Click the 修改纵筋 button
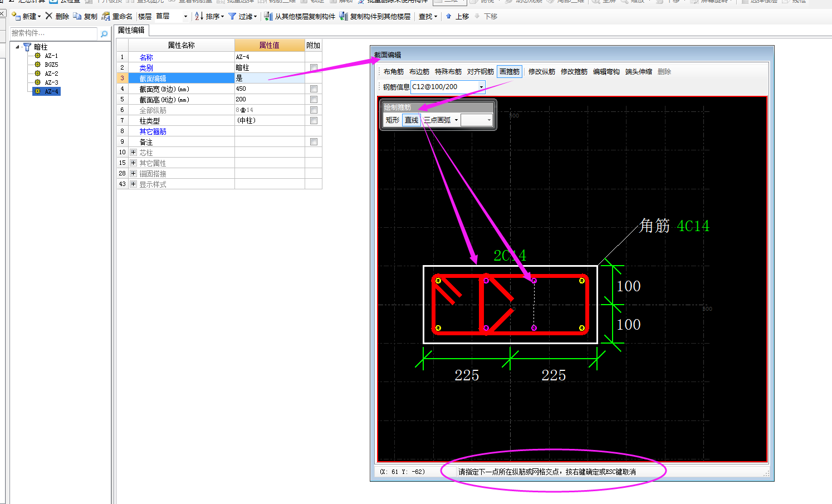The width and height of the screenshot is (832, 504). [542, 71]
